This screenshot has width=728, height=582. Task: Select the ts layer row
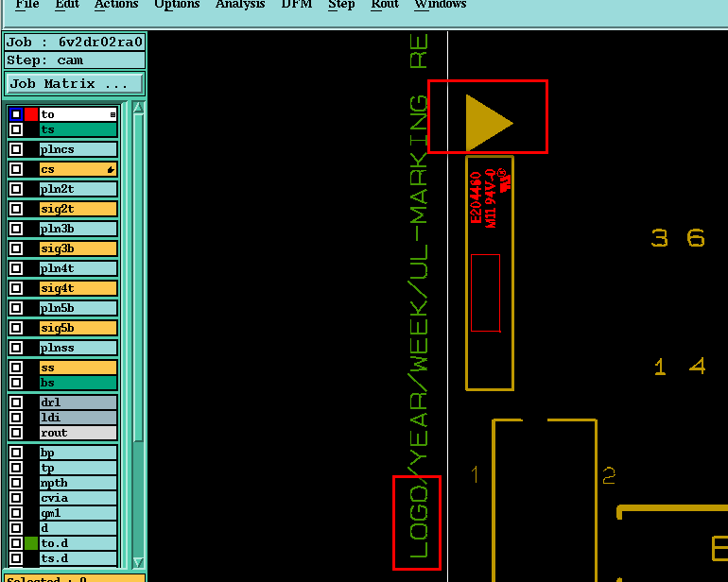(x=78, y=129)
